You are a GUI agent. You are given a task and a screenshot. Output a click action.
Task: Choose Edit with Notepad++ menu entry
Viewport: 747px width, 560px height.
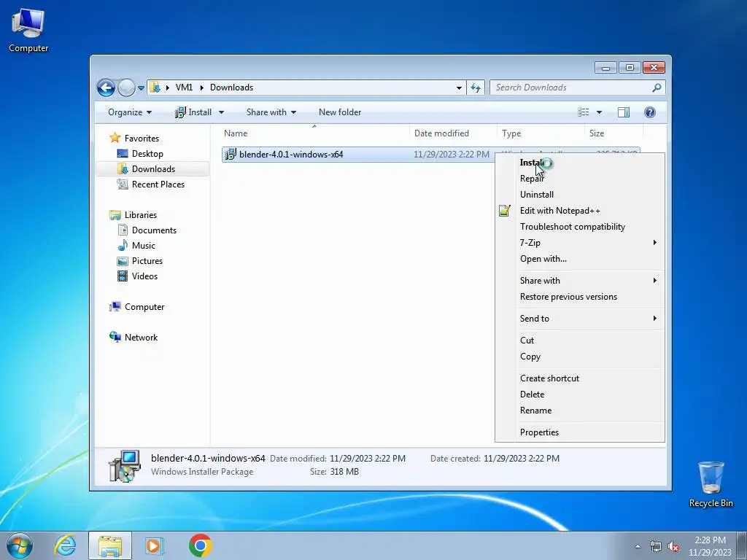(x=580, y=211)
